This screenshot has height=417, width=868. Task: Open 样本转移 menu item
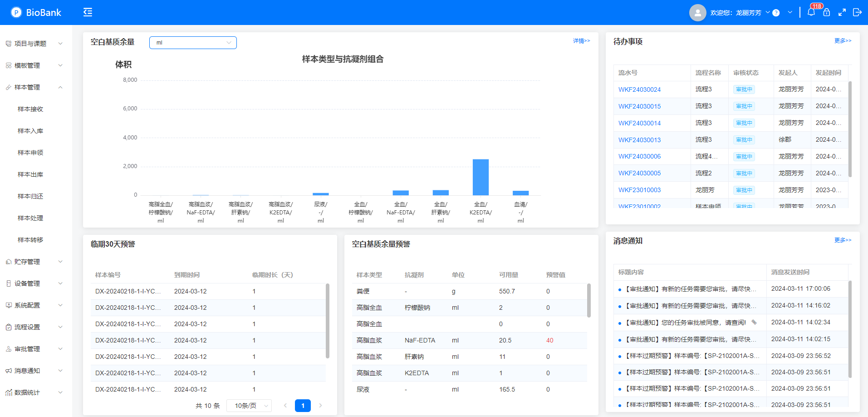click(30, 240)
